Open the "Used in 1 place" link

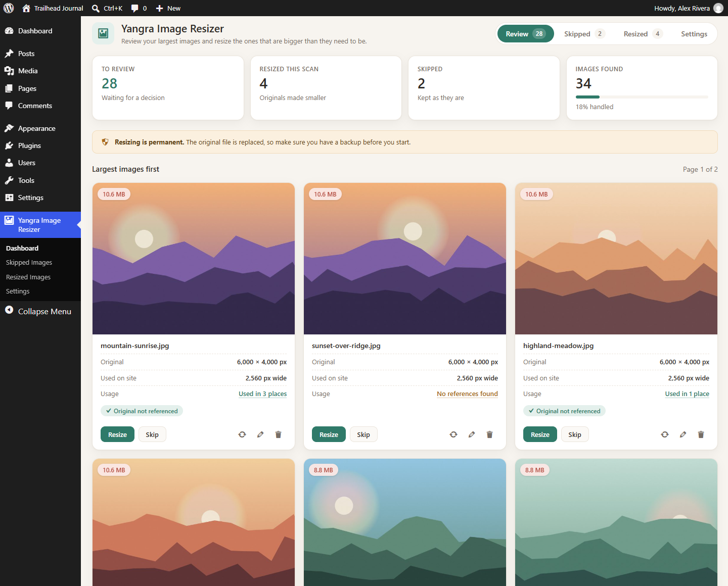[687, 394]
